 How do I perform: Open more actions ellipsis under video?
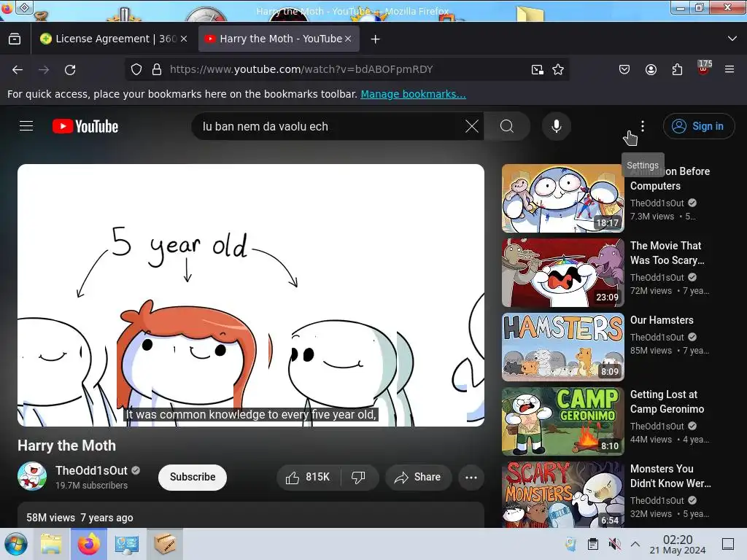(x=471, y=477)
